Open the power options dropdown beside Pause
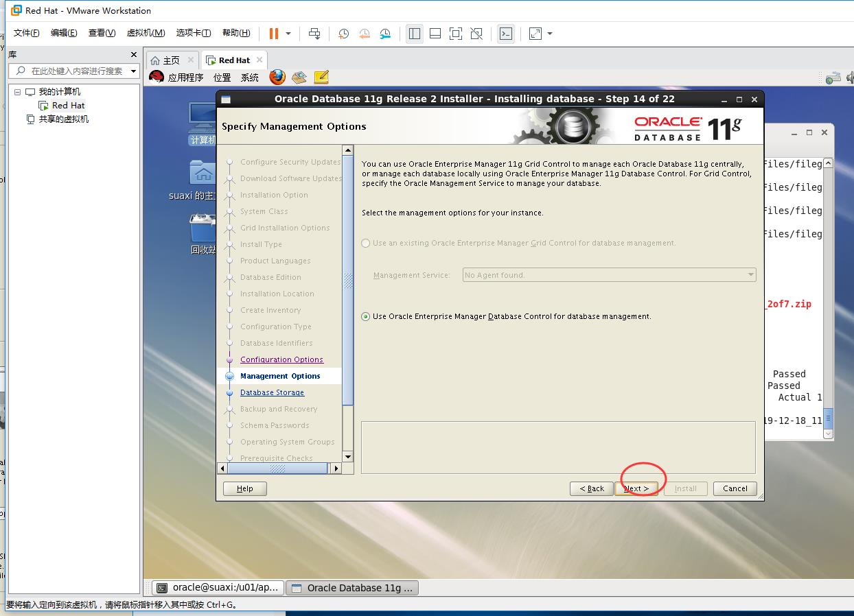Image resolution: width=854 pixels, height=616 pixels. 288,34
